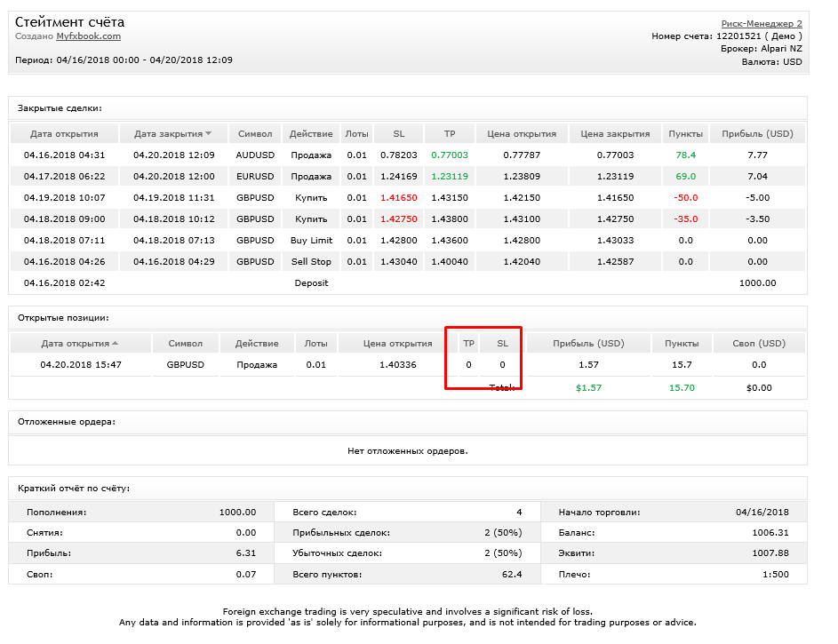The image size is (838, 644).
Task: Click the Действие header in closed trades
Action: pyautogui.click(x=311, y=133)
